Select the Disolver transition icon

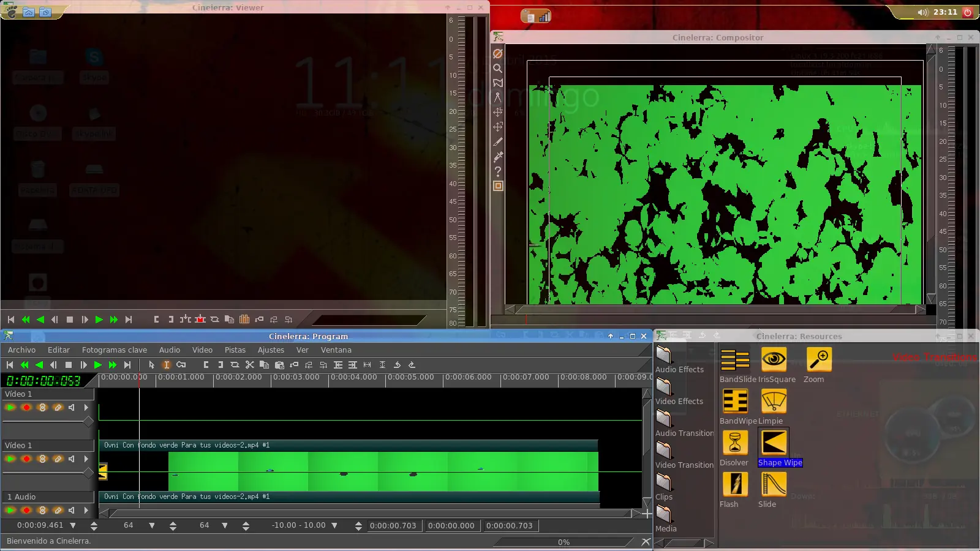[x=734, y=443]
